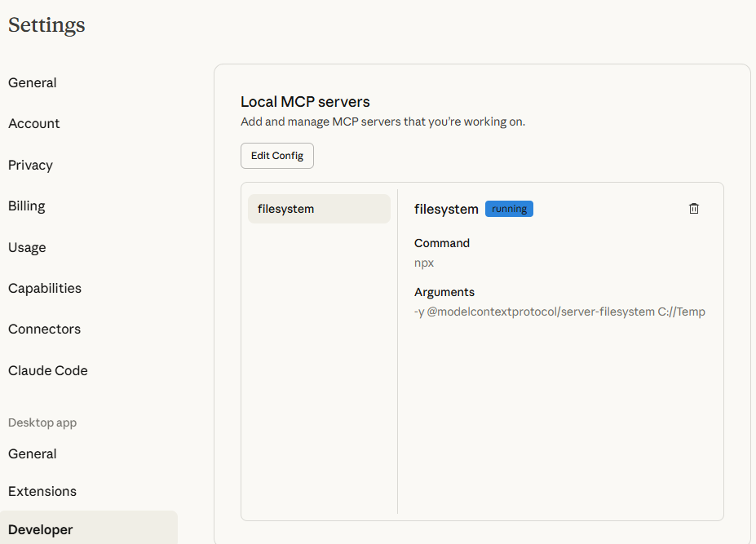Navigate to Billing settings
756x544 pixels.
click(x=27, y=206)
